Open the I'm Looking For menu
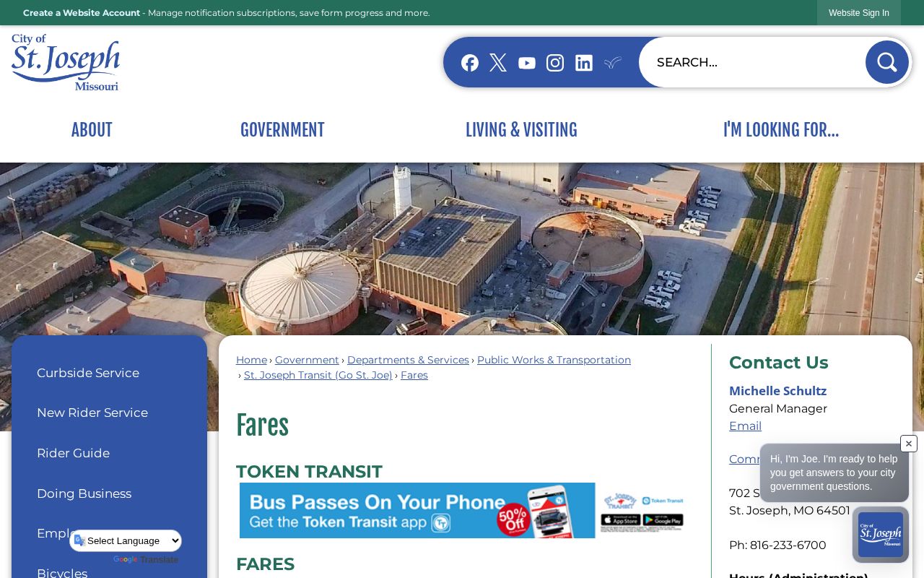The image size is (924, 578). [781, 130]
